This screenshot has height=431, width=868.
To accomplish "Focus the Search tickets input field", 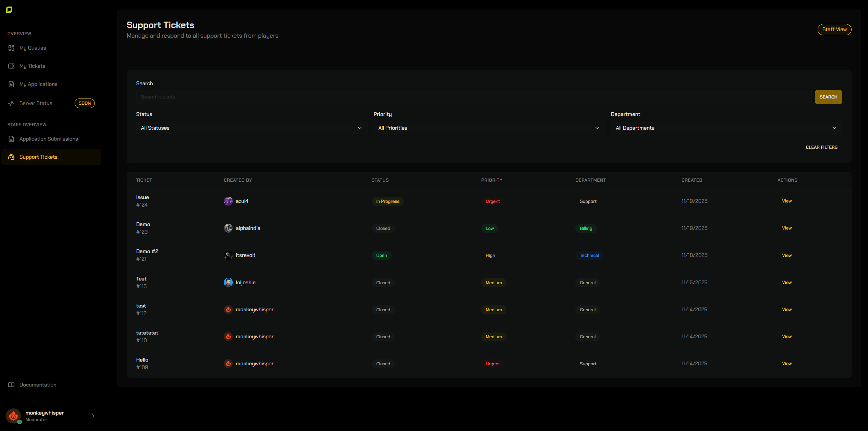I will coord(473,97).
